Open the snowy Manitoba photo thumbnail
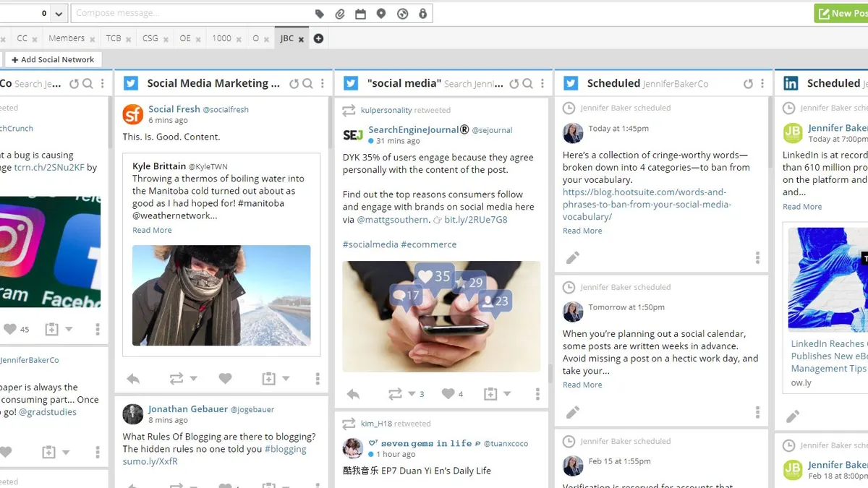 click(x=221, y=295)
